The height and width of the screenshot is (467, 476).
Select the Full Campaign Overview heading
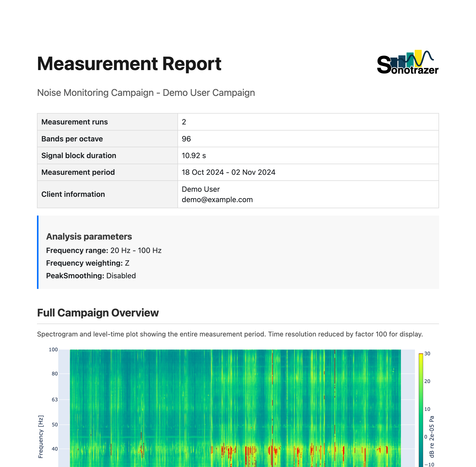(97, 313)
